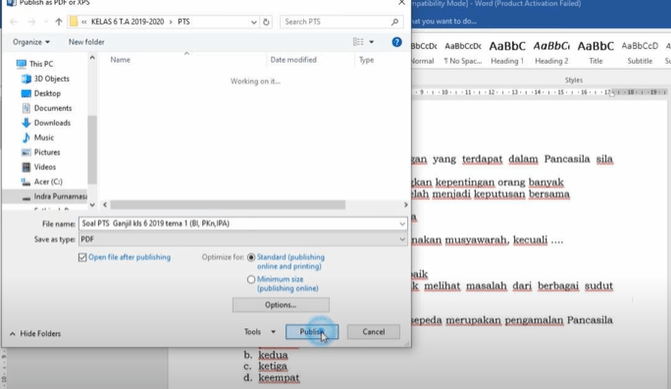Select Minimum size optimize option
671x389 pixels.
[x=251, y=279]
